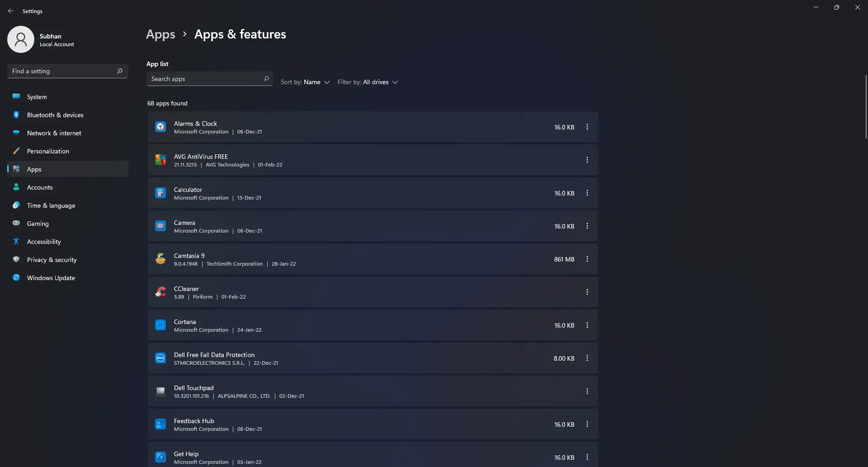Click the back arrow in Settings
This screenshot has height=467, width=868.
click(11, 11)
